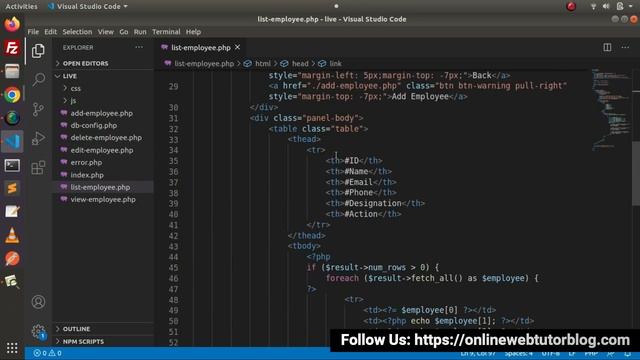
Task: Open the Extensions view
Action: pos(38,167)
